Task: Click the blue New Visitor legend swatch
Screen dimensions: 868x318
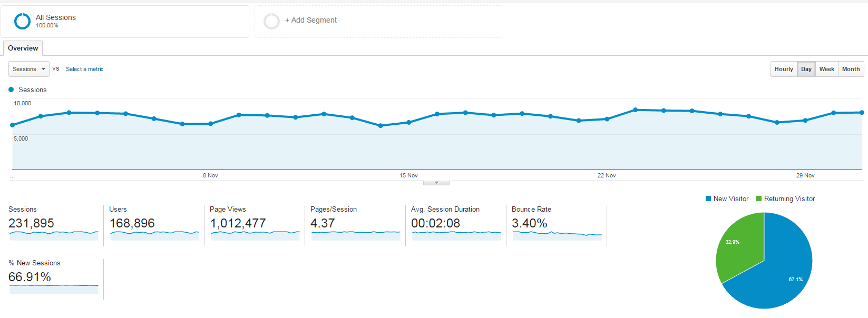Action: coord(708,198)
